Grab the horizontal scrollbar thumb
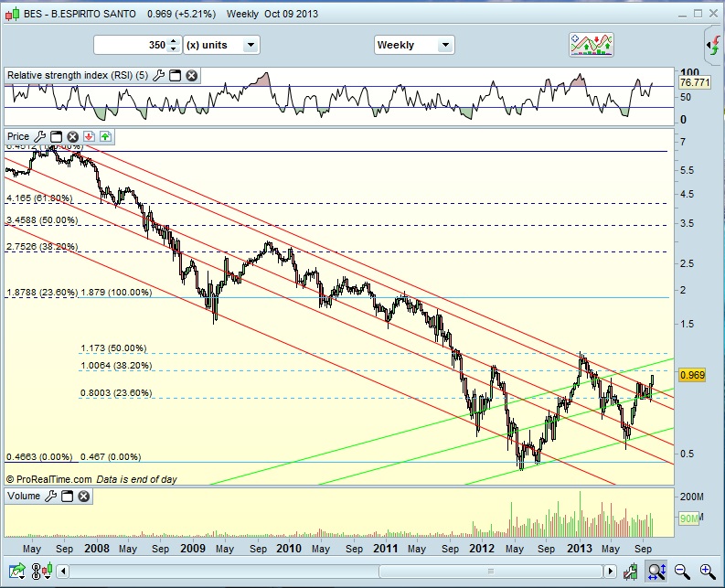Viewport: 725px width, 588px height. 491,572
